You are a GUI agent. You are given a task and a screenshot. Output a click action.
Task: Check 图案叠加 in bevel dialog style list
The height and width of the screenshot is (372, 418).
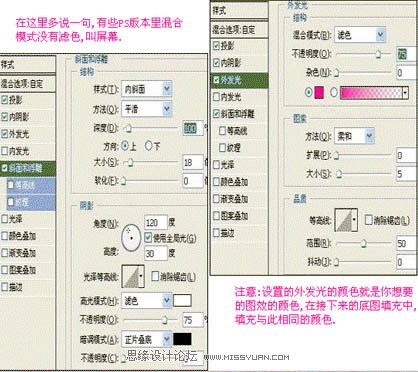(4, 270)
